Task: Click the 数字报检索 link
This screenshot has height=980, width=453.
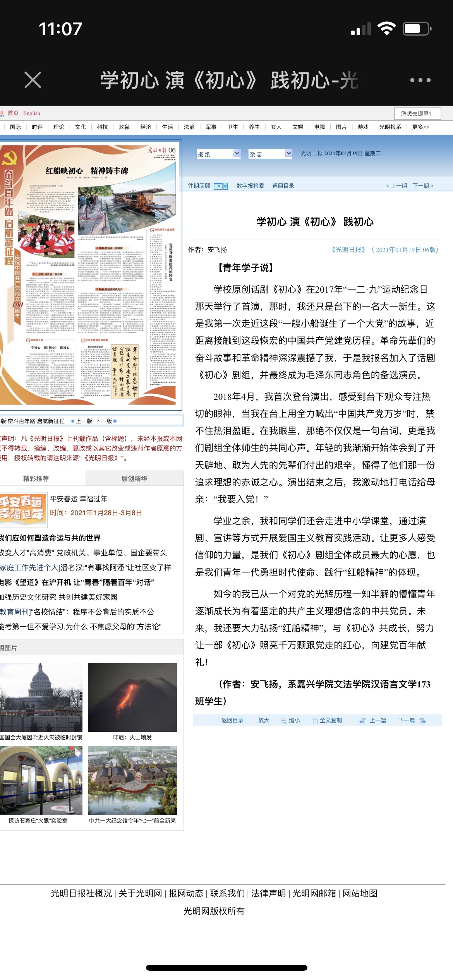Action: [x=250, y=186]
